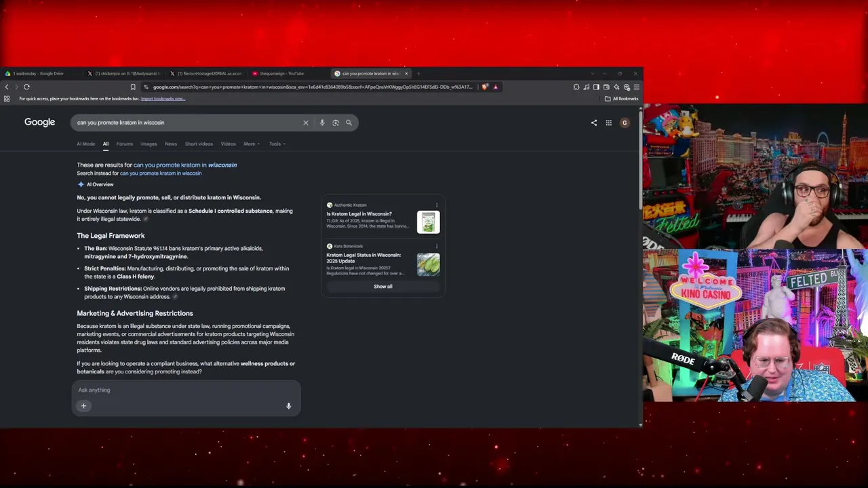868x488 pixels.
Task: Open the media control music note icon
Action: (587, 87)
